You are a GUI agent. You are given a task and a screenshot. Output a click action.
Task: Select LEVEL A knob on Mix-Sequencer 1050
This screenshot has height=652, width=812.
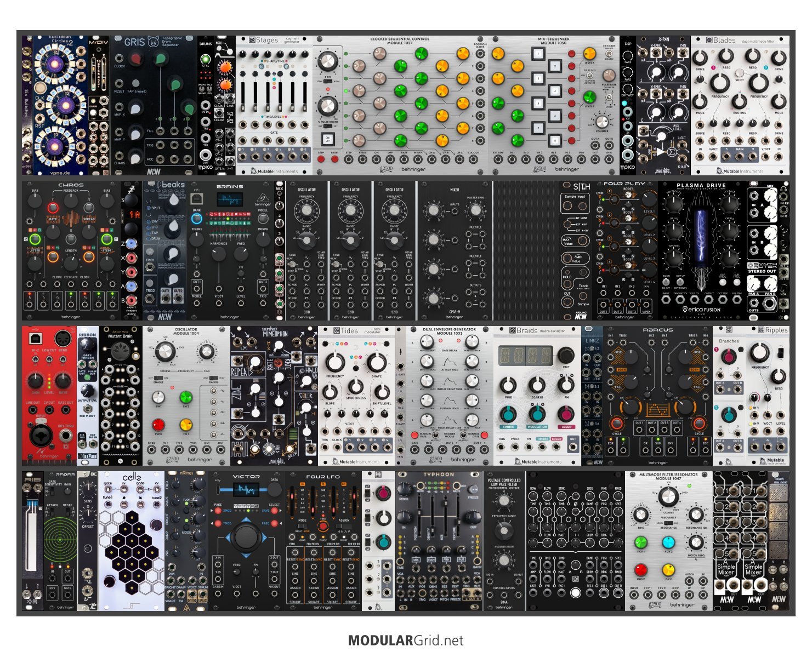589,53
